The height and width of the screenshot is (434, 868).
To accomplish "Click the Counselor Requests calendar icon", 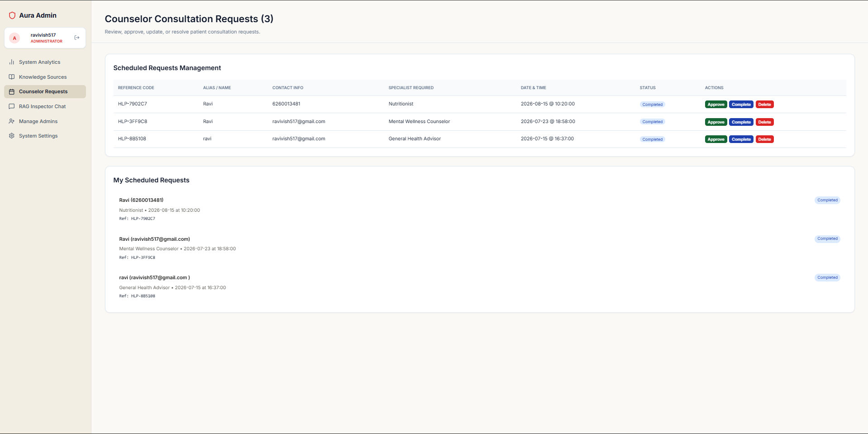I will (12, 91).
